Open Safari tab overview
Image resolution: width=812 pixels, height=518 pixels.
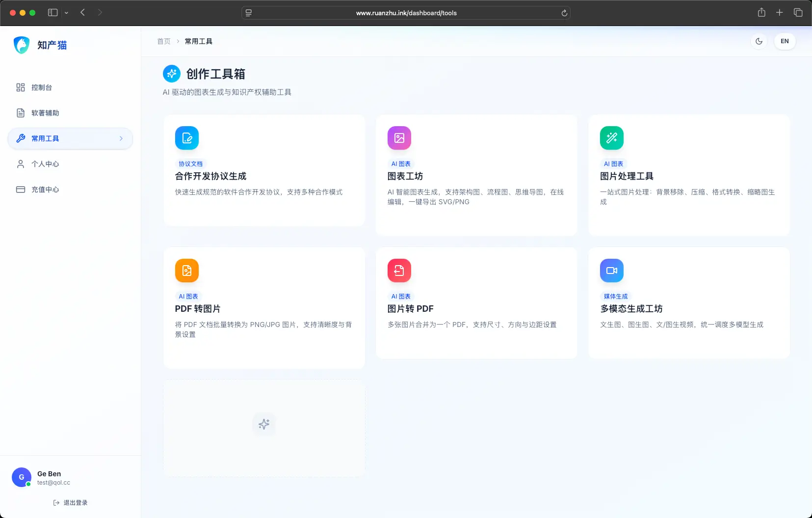[x=798, y=13]
